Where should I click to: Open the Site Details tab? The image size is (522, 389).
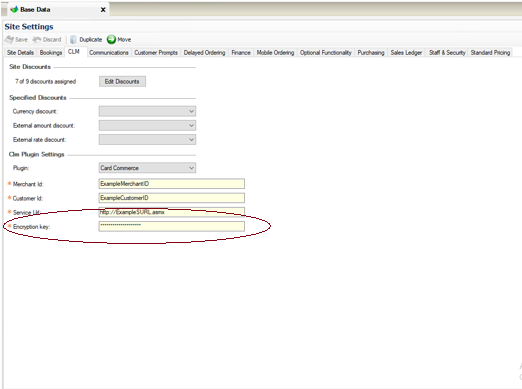20,53
